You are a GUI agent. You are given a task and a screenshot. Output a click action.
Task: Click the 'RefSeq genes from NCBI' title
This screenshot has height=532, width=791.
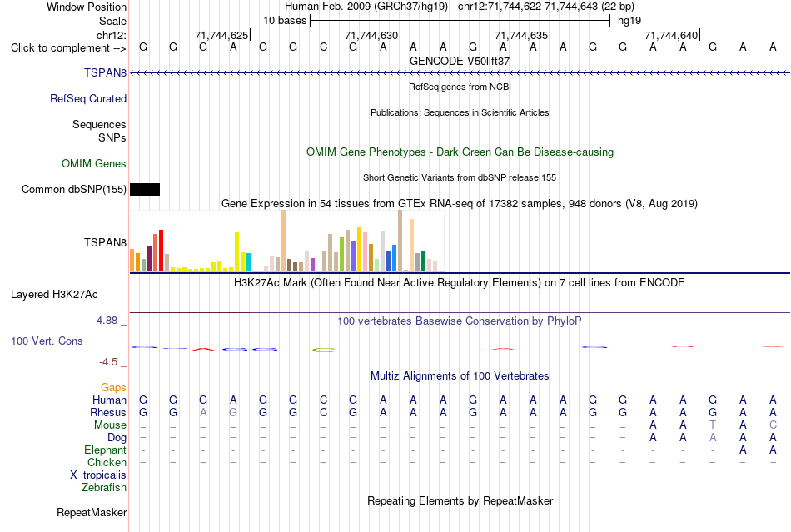coord(460,87)
